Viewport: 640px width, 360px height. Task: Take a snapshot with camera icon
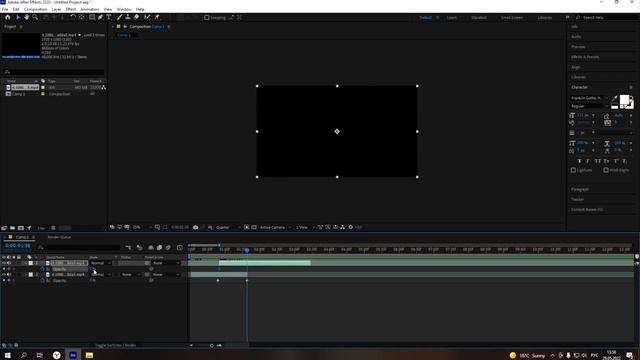[196, 227]
